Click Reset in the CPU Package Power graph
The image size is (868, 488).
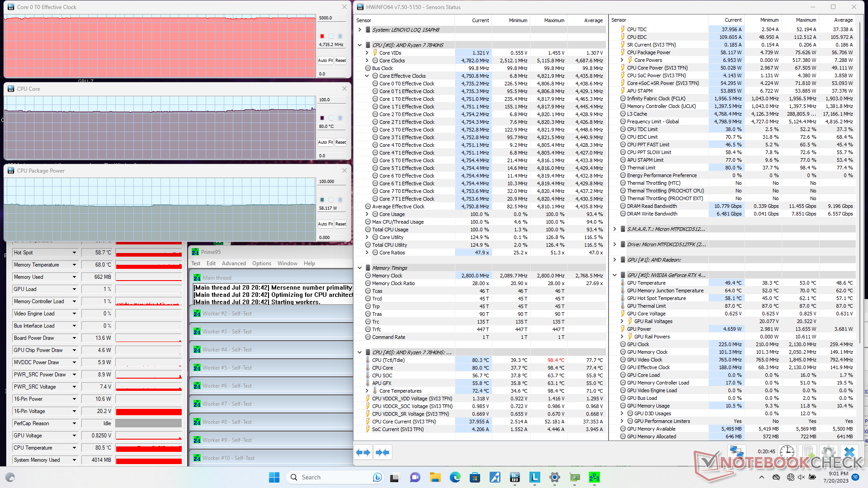point(340,224)
